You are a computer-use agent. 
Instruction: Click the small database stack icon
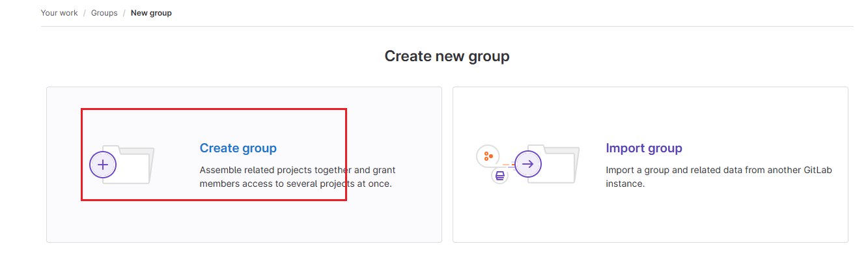pos(500,175)
